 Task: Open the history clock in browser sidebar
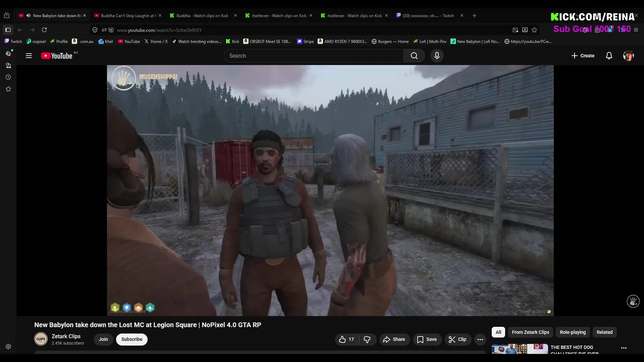8,77
